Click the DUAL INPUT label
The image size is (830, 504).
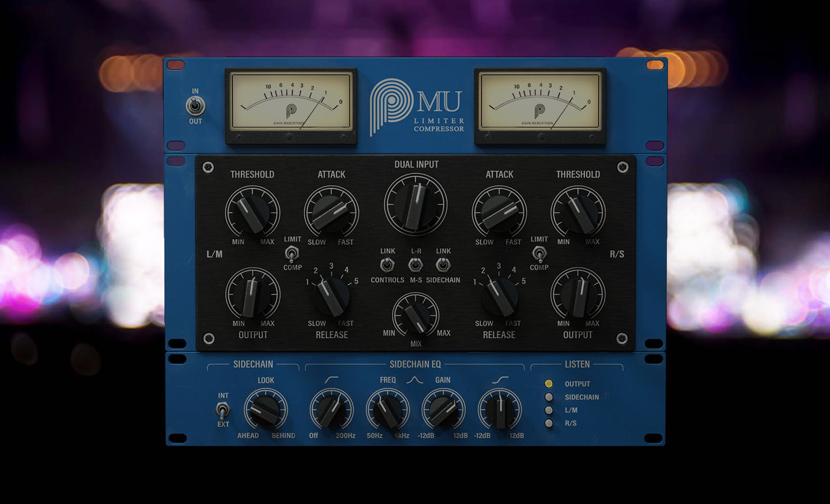pyautogui.click(x=416, y=164)
